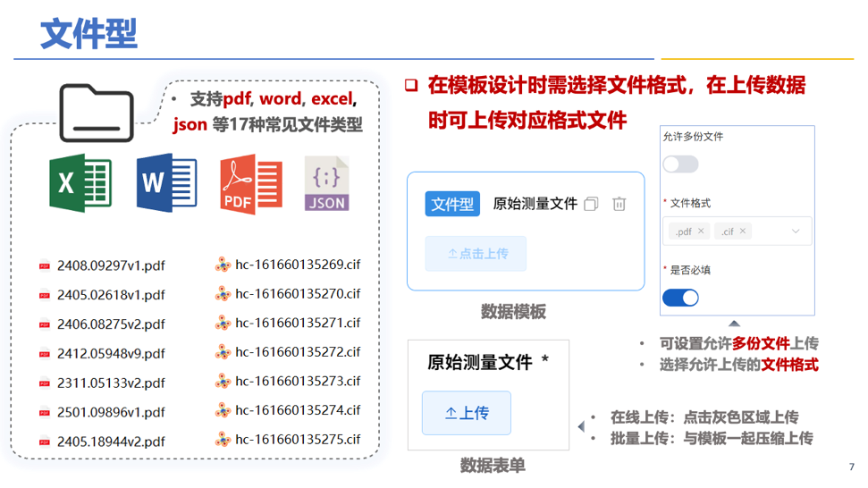The width and height of the screenshot is (868, 488).
Task: Expand the 文件格式 dropdown arrow
Action: click(x=796, y=231)
